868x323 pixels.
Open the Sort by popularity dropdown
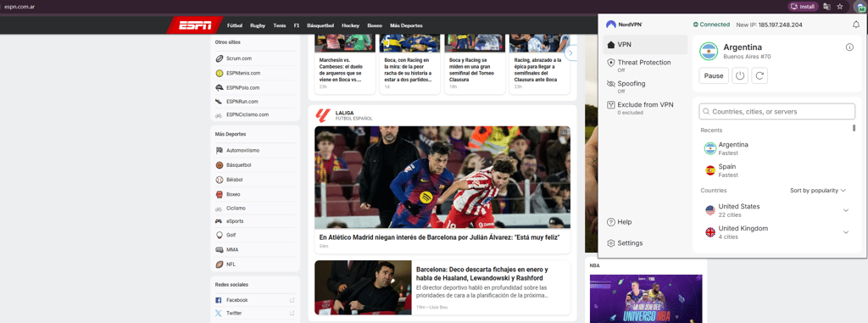[818, 191]
